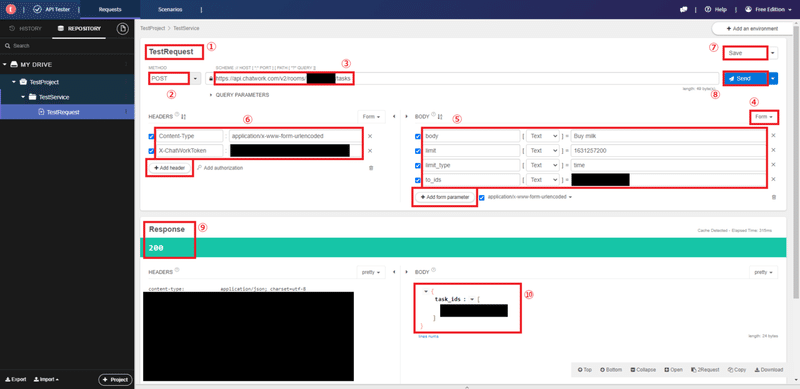Click Add an environment button
This screenshot has width=800, height=389.
click(x=752, y=29)
